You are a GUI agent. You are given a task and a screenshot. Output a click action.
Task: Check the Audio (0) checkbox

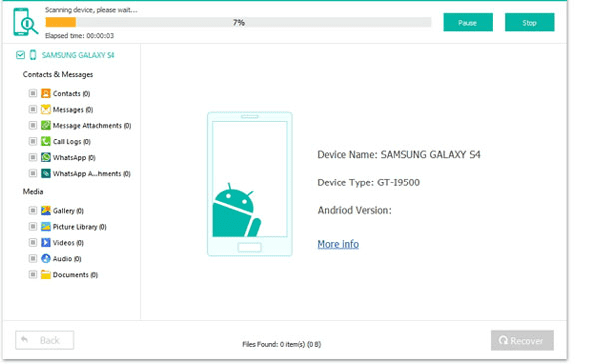click(33, 259)
